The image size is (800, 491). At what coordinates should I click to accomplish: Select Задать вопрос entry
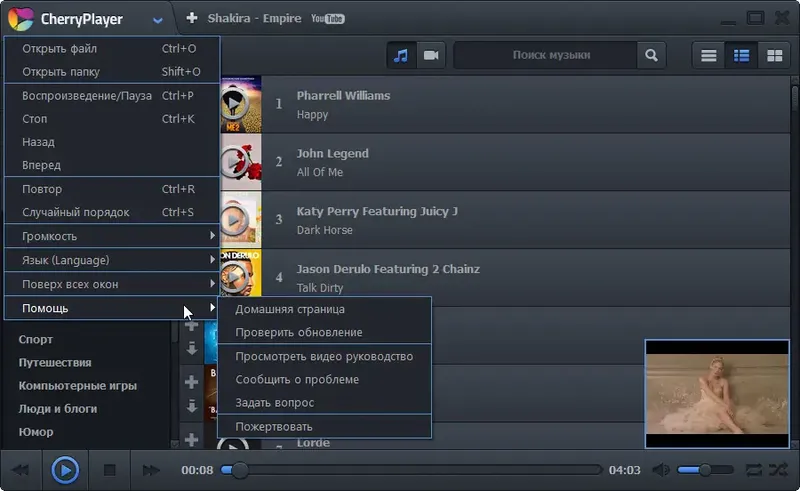pyautogui.click(x=324, y=402)
